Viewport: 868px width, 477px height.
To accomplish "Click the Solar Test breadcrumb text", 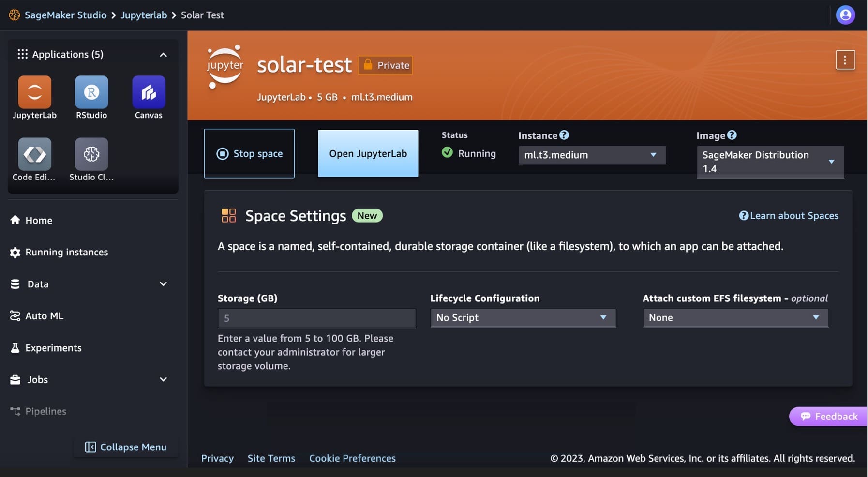I will (x=202, y=15).
